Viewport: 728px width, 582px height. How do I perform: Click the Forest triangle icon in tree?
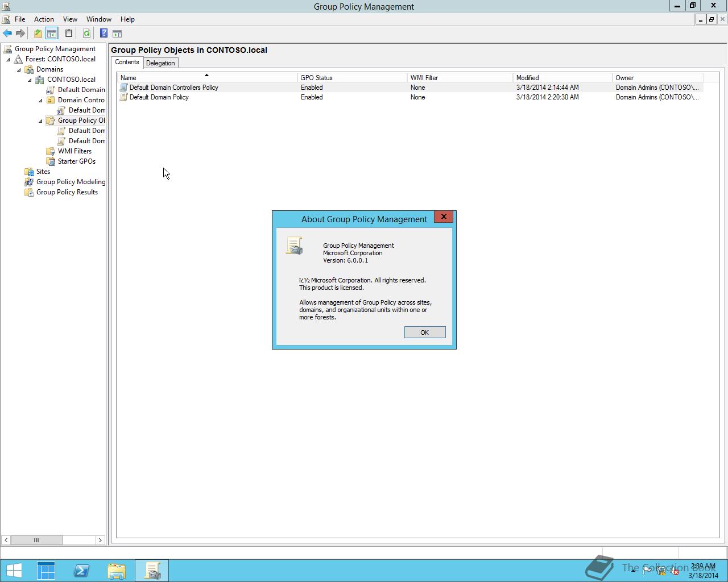tap(18, 59)
